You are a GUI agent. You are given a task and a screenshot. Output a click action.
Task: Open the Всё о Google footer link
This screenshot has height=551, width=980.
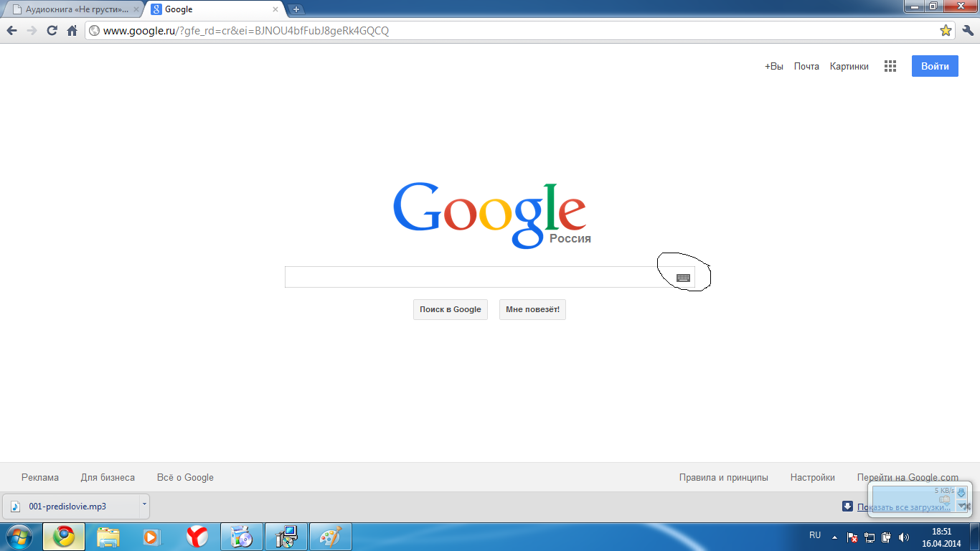(x=185, y=477)
